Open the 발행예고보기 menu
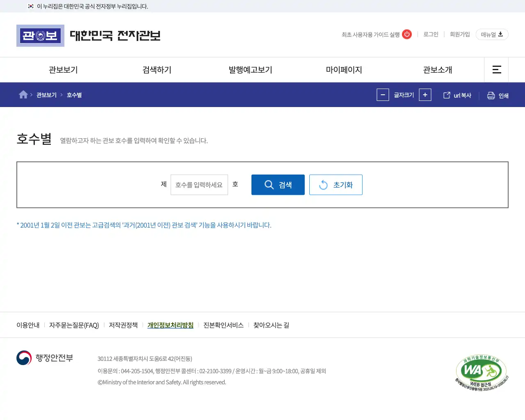Screen dimensions: 525x420 [x=250, y=70]
